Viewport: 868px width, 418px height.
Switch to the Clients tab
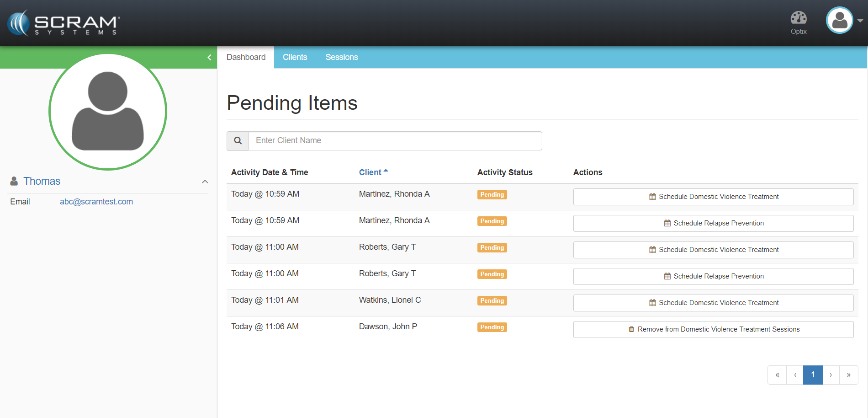tap(295, 57)
